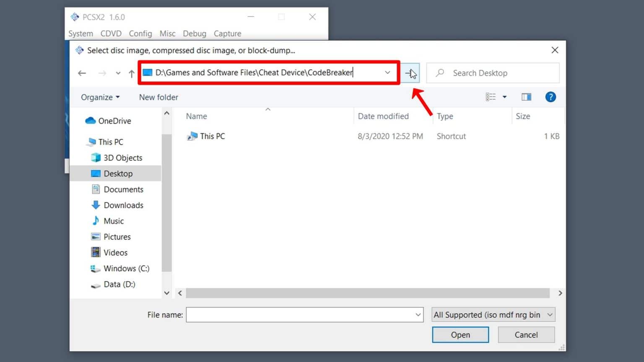Open Documents in the sidebar
The image size is (644, 362).
[x=117, y=189]
